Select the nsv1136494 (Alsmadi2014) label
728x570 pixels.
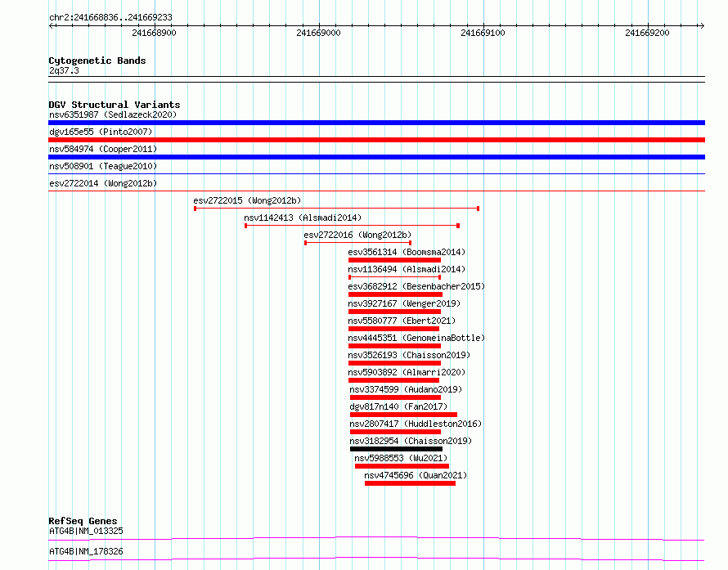(x=407, y=269)
